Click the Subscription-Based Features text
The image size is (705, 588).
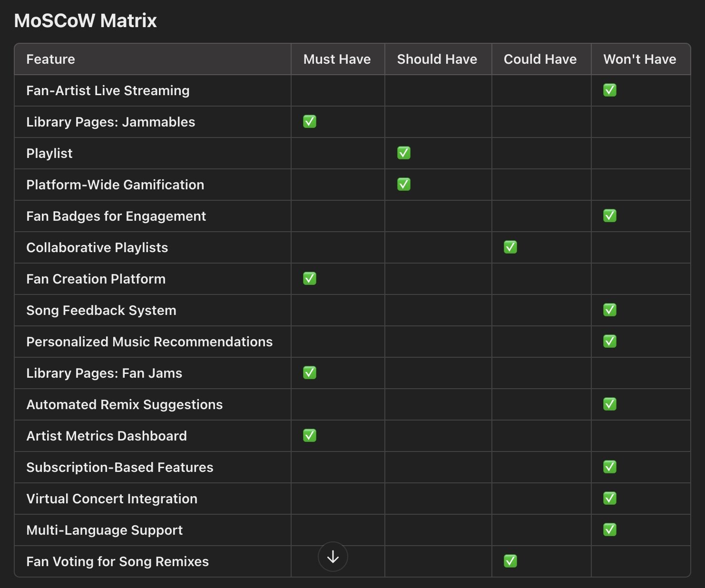click(x=120, y=467)
